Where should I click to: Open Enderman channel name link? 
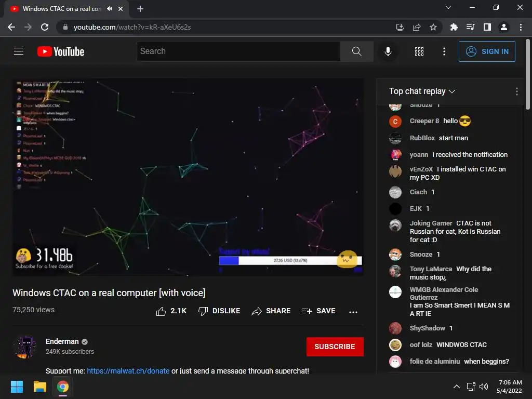click(62, 341)
